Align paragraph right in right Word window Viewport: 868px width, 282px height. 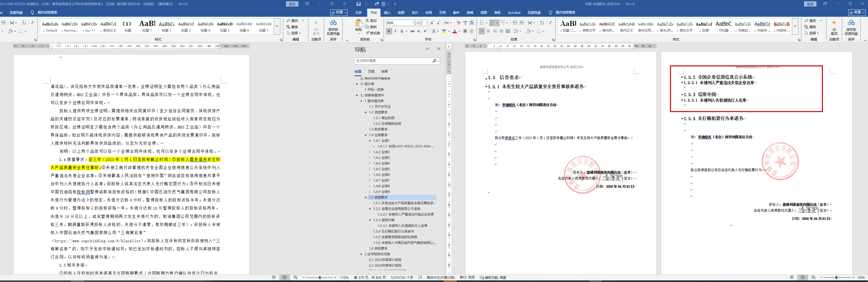pyautogui.click(x=495, y=31)
